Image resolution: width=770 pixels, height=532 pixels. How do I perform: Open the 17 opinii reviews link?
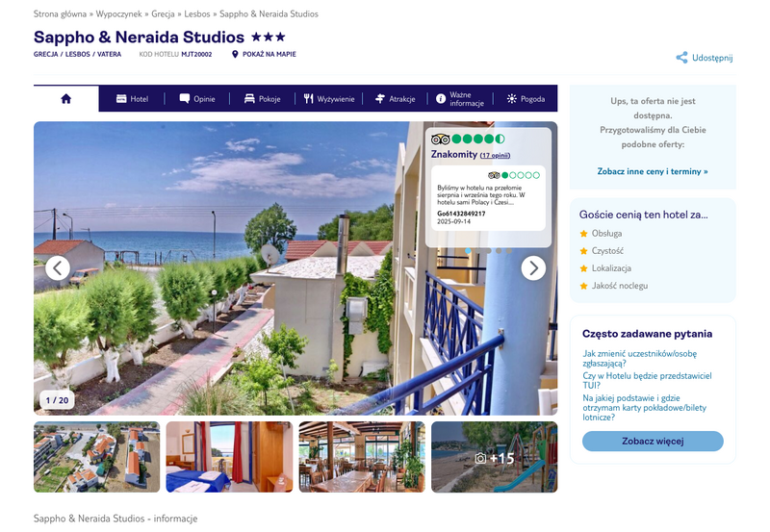(495, 155)
